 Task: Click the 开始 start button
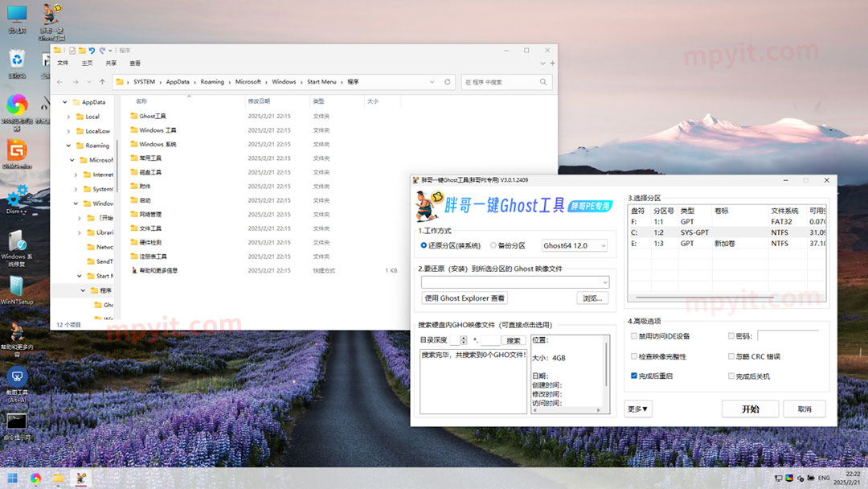750,409
